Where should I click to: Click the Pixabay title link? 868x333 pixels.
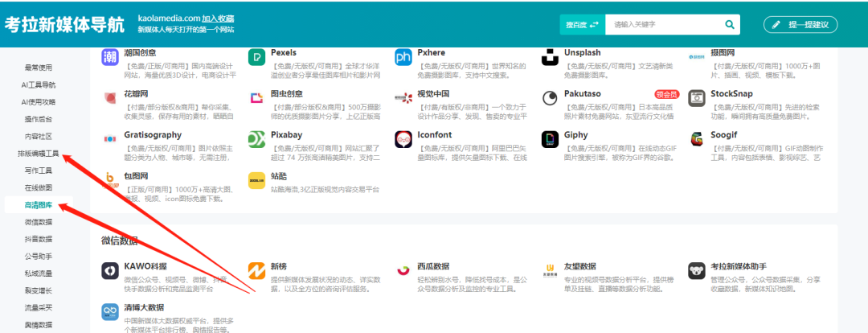pyautogui.click(x=285, y=134)
